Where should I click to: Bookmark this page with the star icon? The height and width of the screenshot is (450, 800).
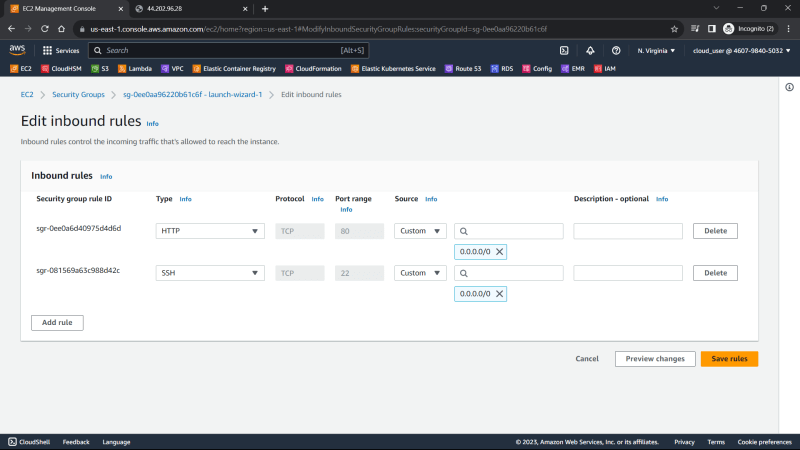(674, 29)
